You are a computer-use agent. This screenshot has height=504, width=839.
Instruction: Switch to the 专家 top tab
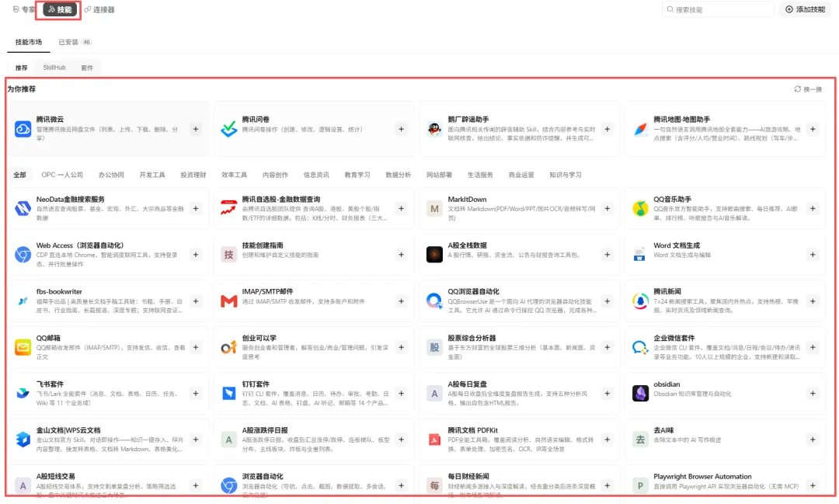24,9
